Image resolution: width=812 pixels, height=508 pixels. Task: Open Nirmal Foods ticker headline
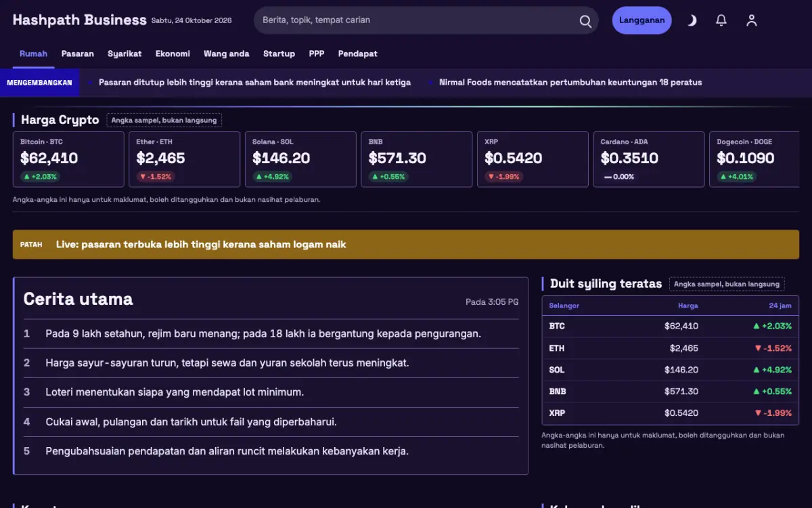570,83
